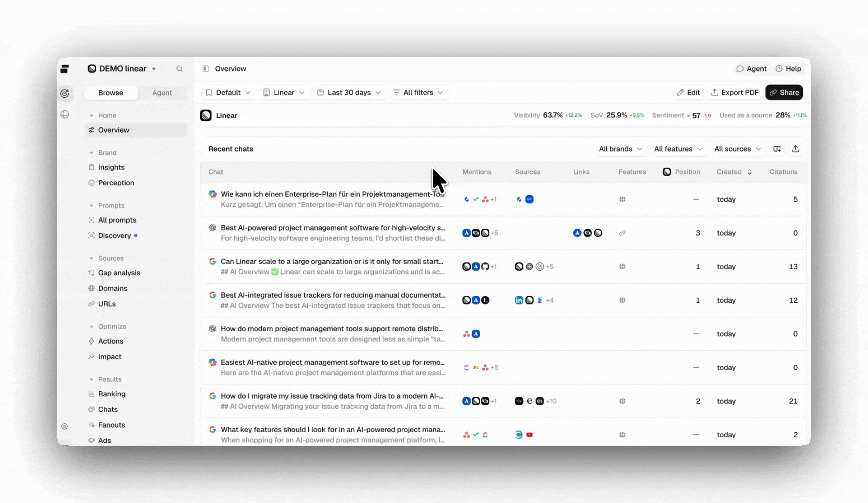The image size is (868, 503).
Task: Open the Agent chat button in top bar
Action: (751, 69)
